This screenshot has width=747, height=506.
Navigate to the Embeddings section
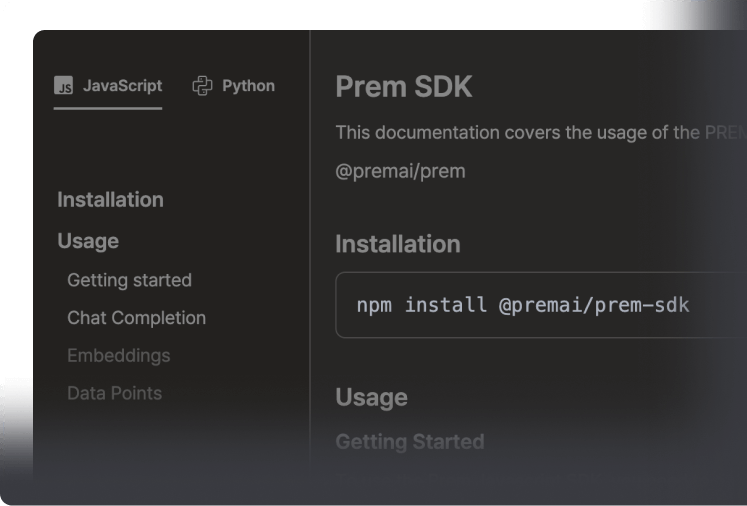point(118,355)
